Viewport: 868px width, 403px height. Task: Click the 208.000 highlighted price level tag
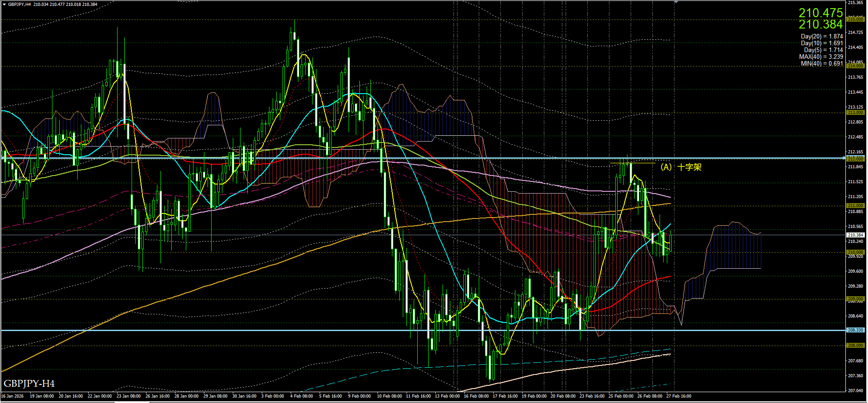click(x=855, y=346)
